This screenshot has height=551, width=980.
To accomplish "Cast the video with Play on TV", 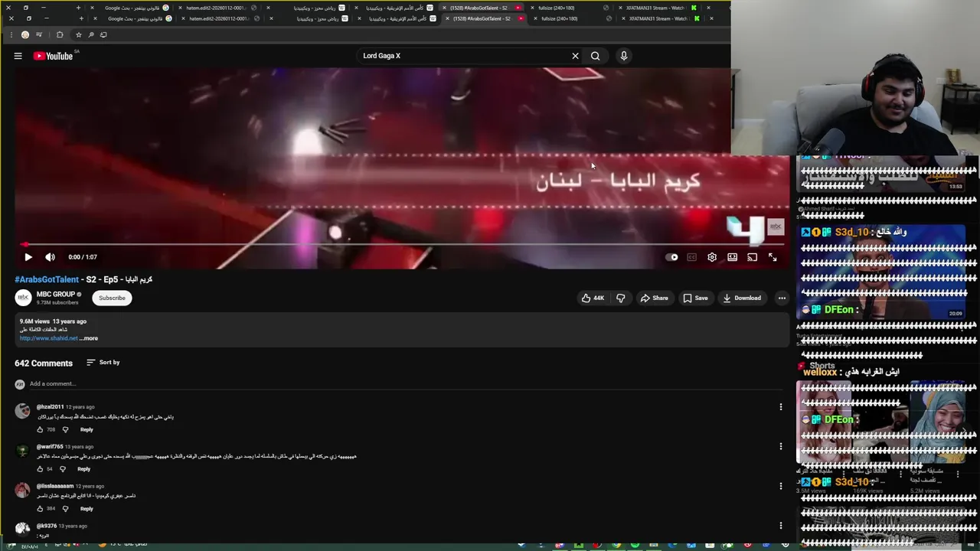I will coord(752,257).
